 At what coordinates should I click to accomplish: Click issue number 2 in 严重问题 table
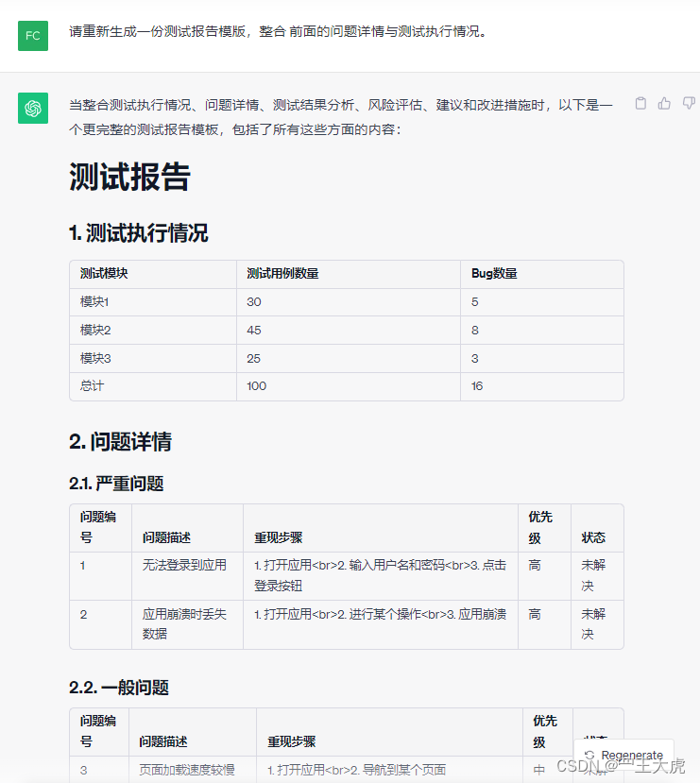(83, 614)
